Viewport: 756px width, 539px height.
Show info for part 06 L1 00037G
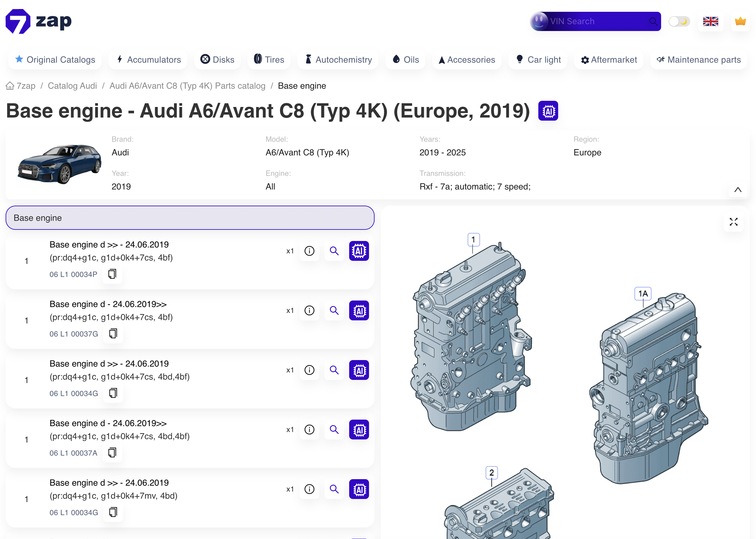pyautogui.click(x=309, y=310)
